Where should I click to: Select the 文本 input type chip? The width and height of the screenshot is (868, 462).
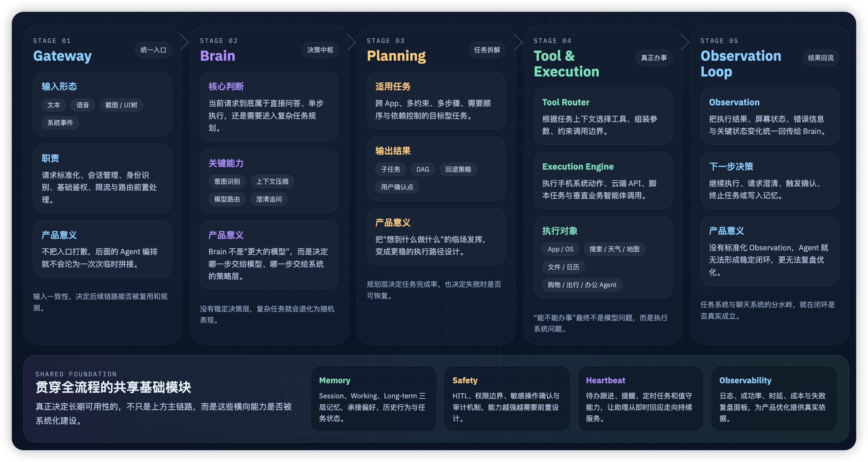[x=53, y=105]
